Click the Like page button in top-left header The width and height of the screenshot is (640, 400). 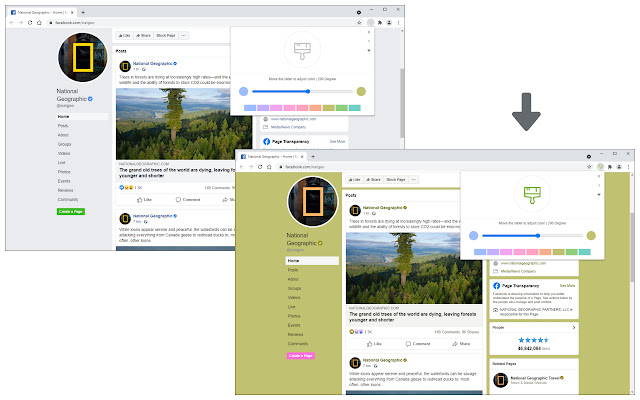[124, 36]
